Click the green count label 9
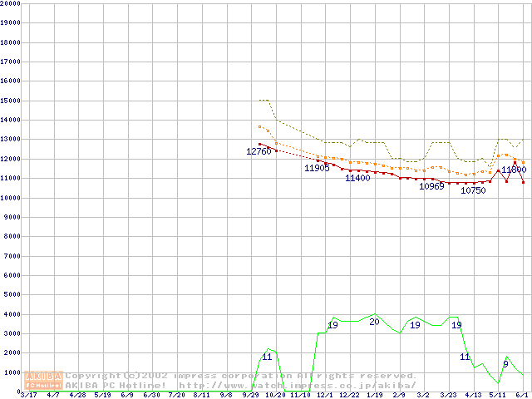This screenshot has width=532, height=399. [x=505, y=364]
